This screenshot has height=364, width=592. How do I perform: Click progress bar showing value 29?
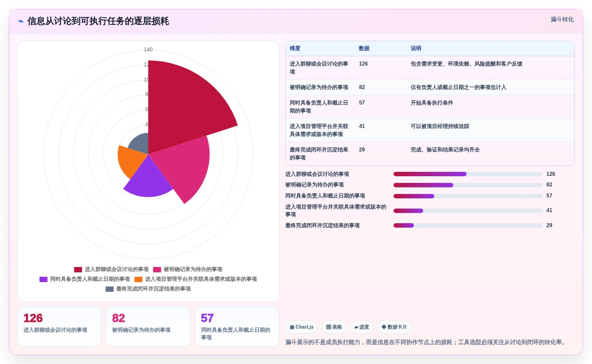tap(468, 225)
